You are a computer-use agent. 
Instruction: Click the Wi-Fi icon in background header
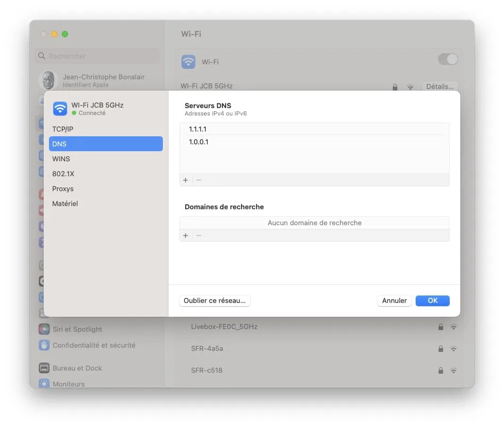pos(188,62)
